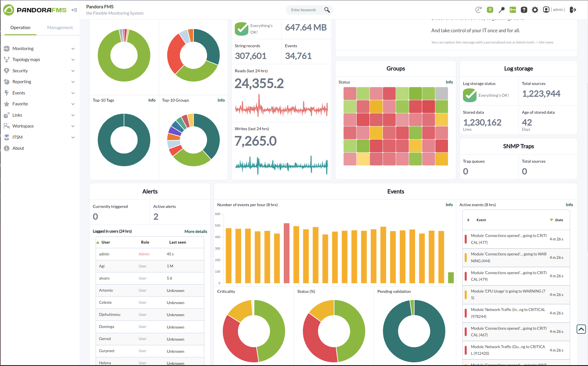Click the Info link in Groups section
Viewport: 588px width, 366px height.
tap(449, 81)
